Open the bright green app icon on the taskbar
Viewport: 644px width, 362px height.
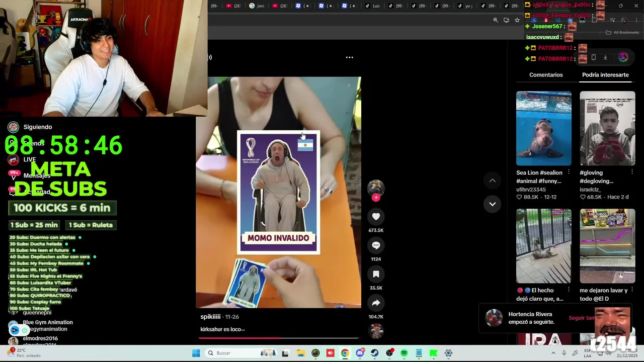coord(433,353)
